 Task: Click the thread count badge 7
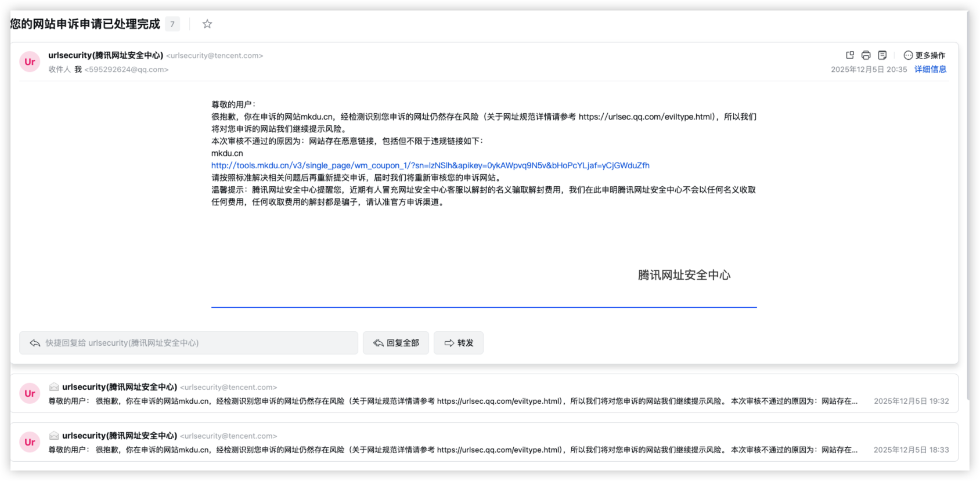(172, 24)
